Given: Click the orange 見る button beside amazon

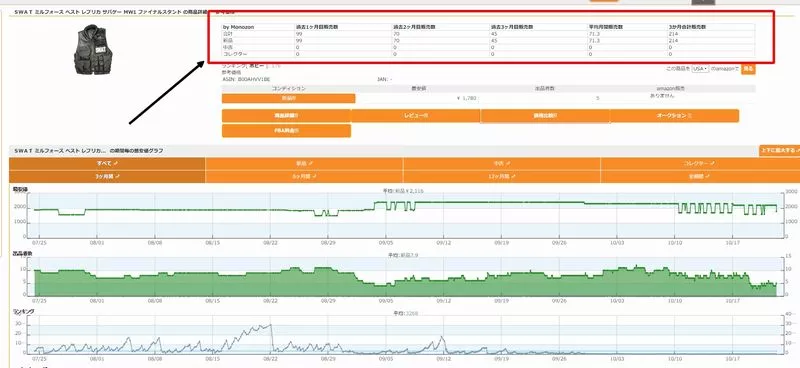Looking at the screenshot, I should click(748, 69).
